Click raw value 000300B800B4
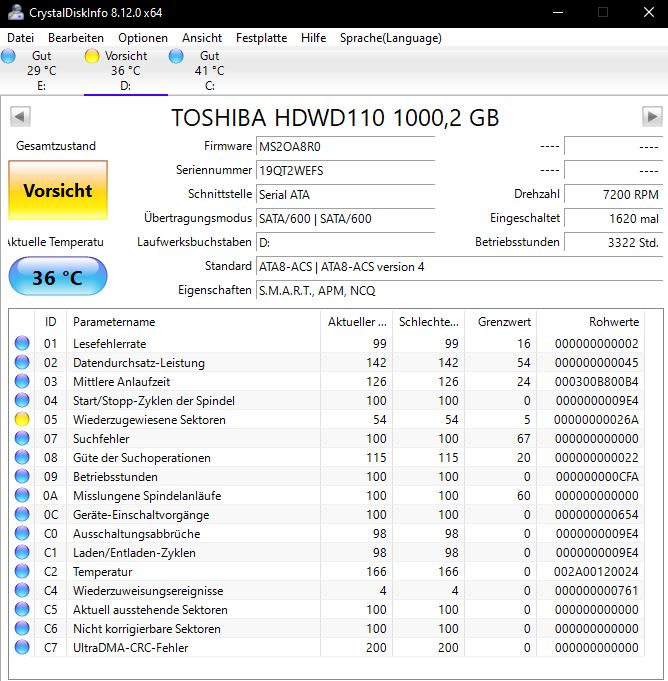Viewport: 668px width, 681px height. [x=596, y=382]
